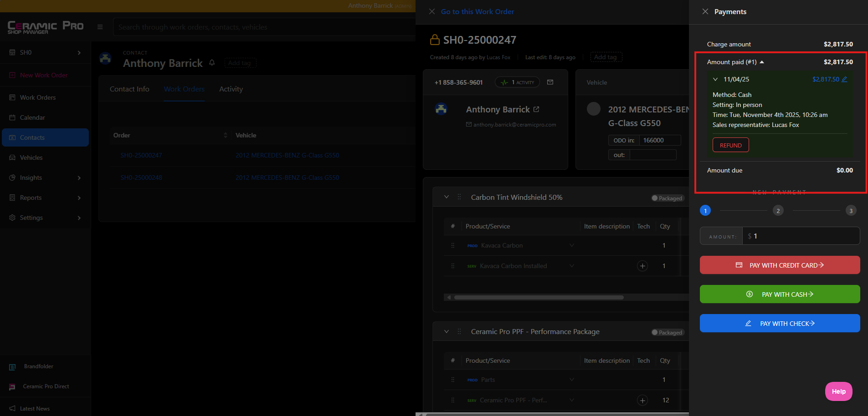The width and height of the screenshot is (868, 416).
Task: Toggle Packaged switch for Ceramic Pro PPF package
Action: (x=668, y=332)
